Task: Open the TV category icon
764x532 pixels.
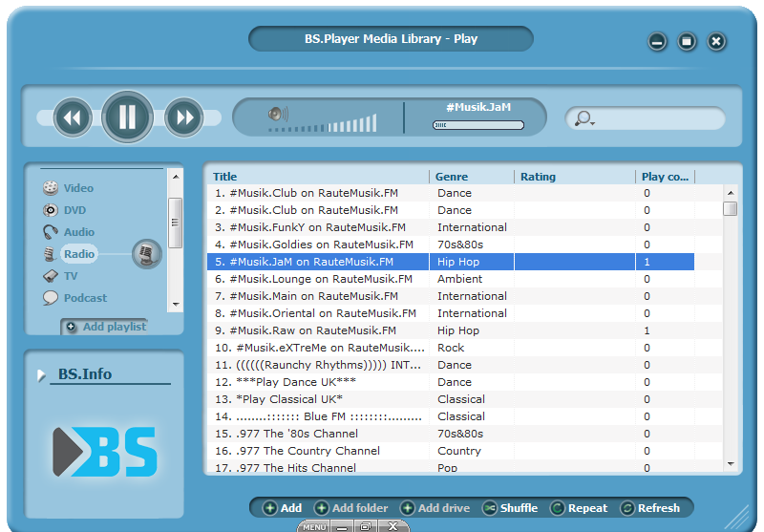Action: pos(51,276)
